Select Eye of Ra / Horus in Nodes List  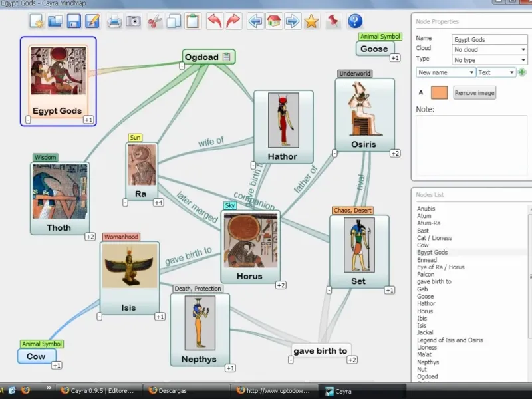point(440,267)
